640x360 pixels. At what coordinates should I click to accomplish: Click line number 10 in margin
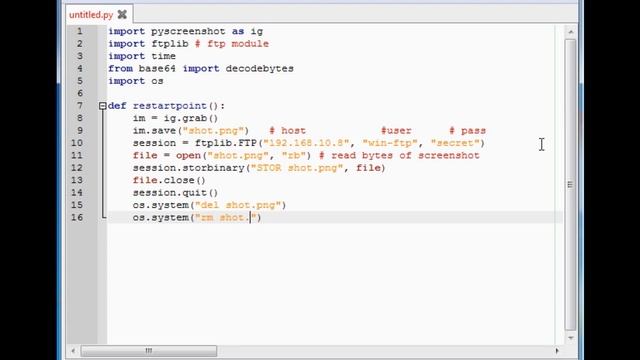[77, 143]
